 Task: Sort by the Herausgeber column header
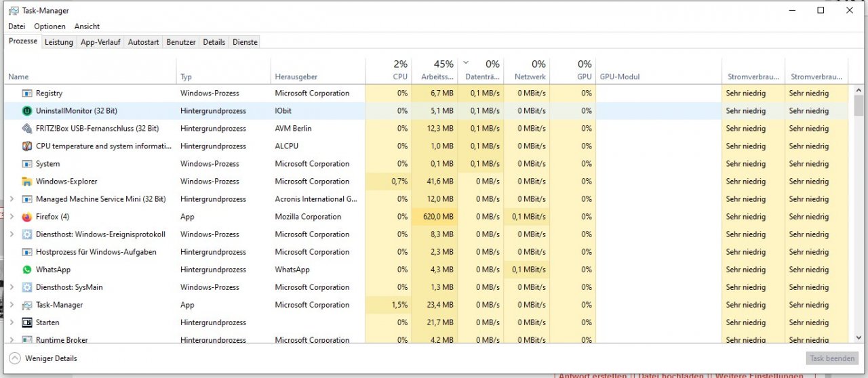pyautogui.click(x=318, y=70)
